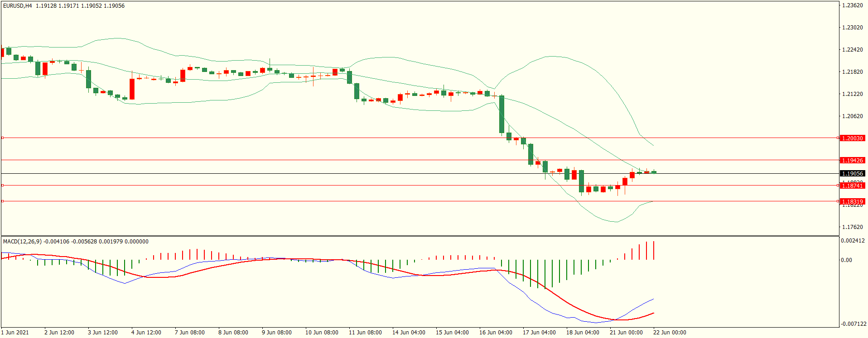Image resolution: width=868 pixels, height=338 pixels.
Task: Click the 18 Jun 04:00 time label
Action: pyautogui.click(x=583, y=333)
